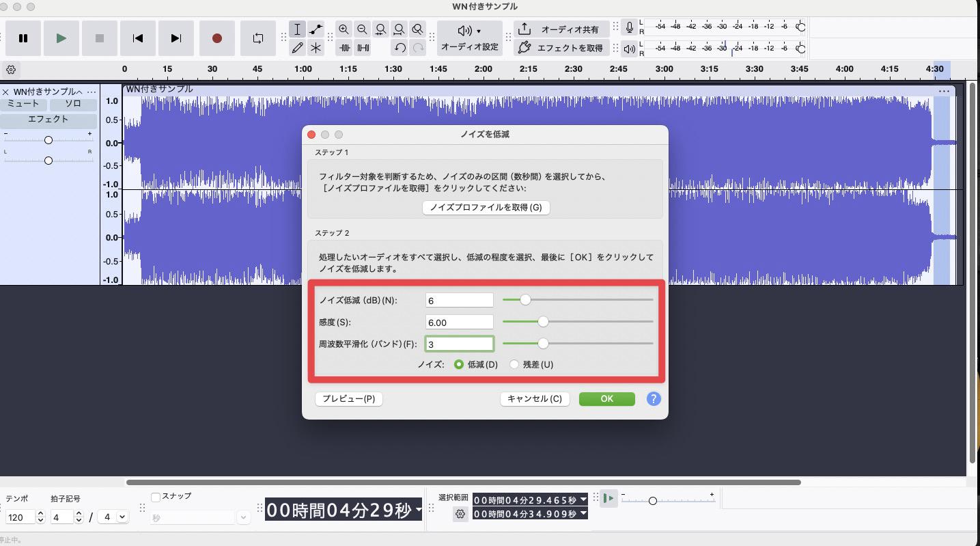Click the プレビュー (P) button
This screenshot has height=546, width=980.
tap(348, 399)
